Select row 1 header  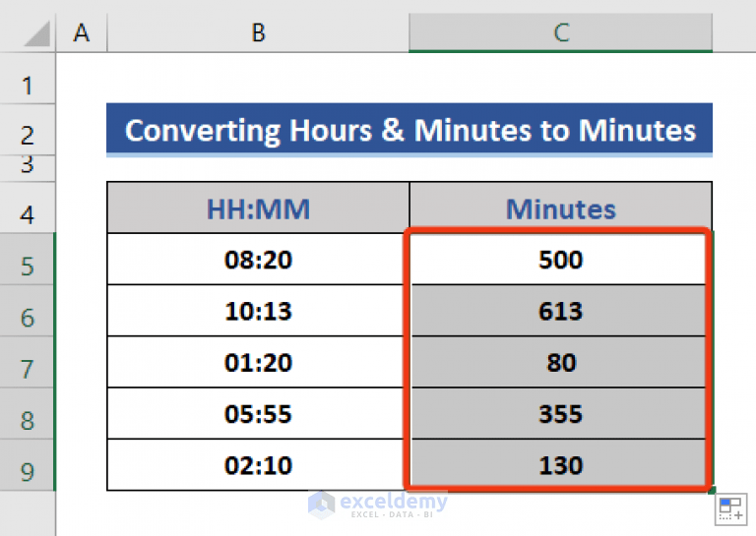[x=28, y=79]
